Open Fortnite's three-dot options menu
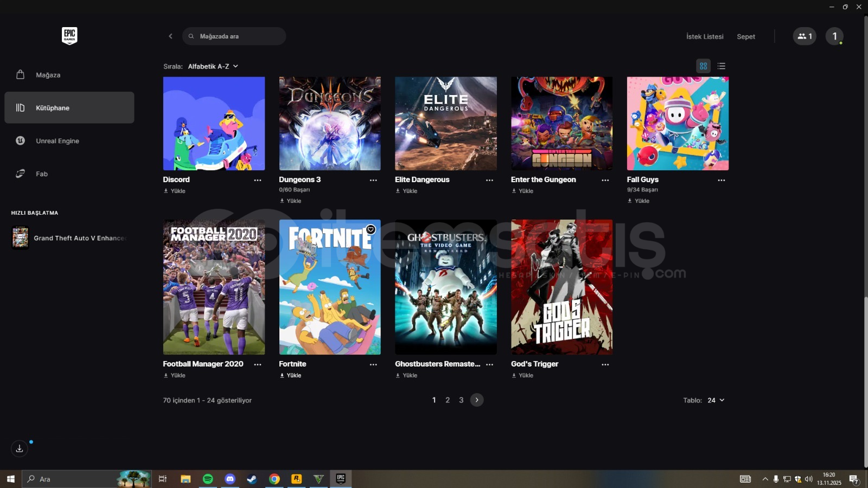Image resolution: width=868 pixels, height=488 pixels. pyautogui.click(x=373, y=365)
